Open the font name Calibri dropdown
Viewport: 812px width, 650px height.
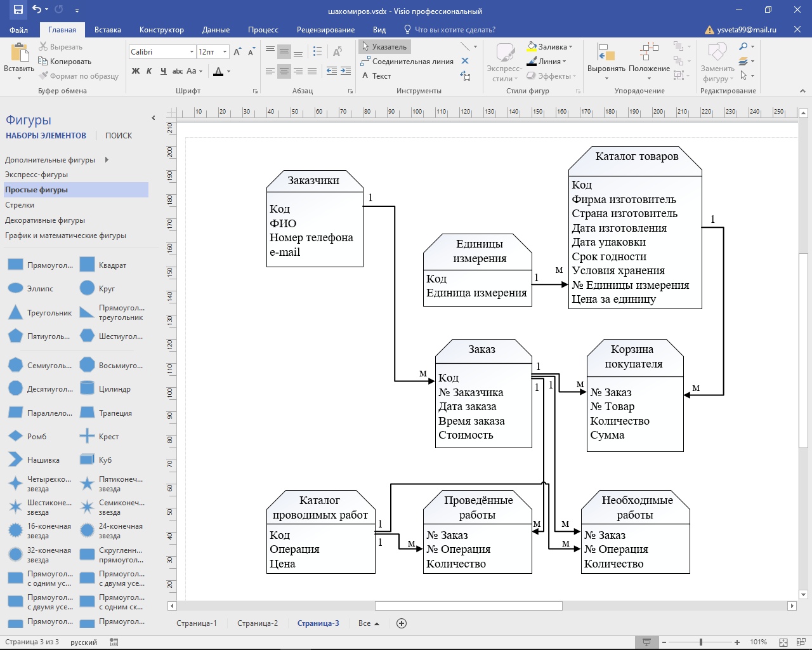click(192, 52)
